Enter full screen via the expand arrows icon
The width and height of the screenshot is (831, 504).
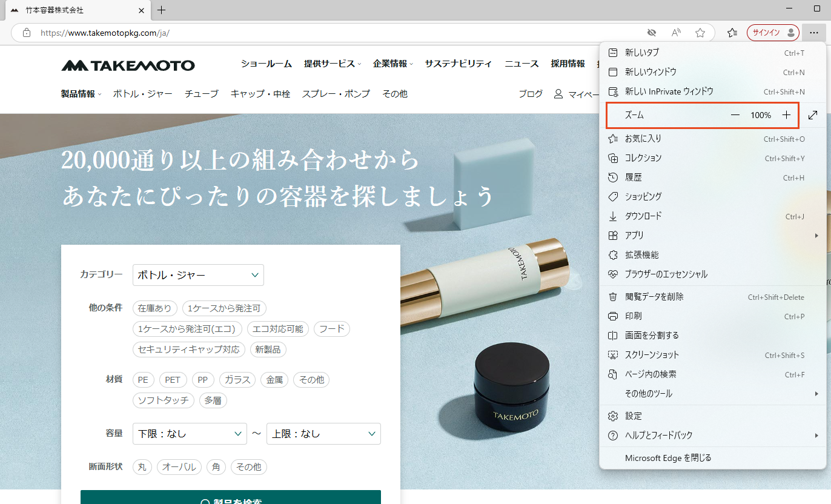813,115
